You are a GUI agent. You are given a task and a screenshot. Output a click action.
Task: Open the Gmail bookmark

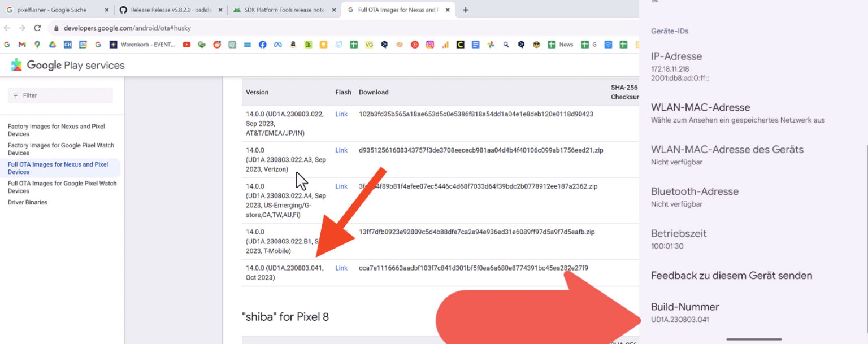(x=21, y=44)
